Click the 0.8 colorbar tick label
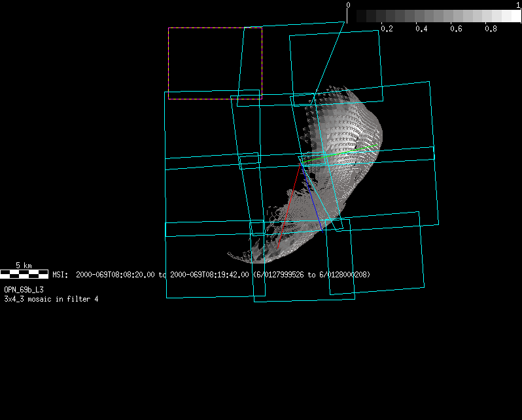 click(491, 29)
